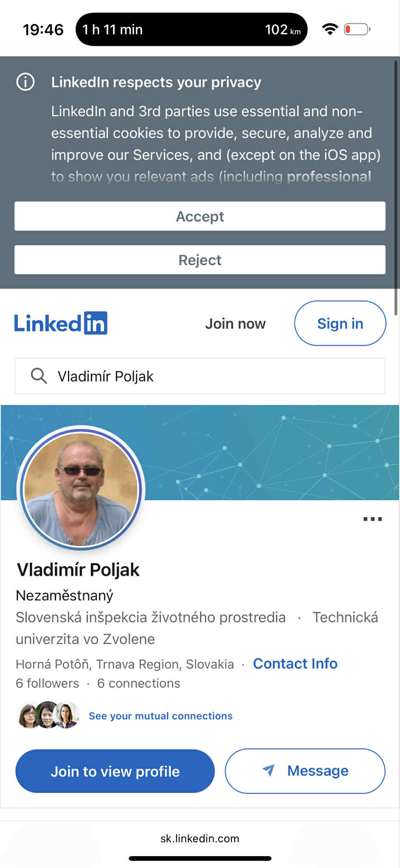Open Contact Info link
This screenshot has height=868, width=400.
point(295,664)
